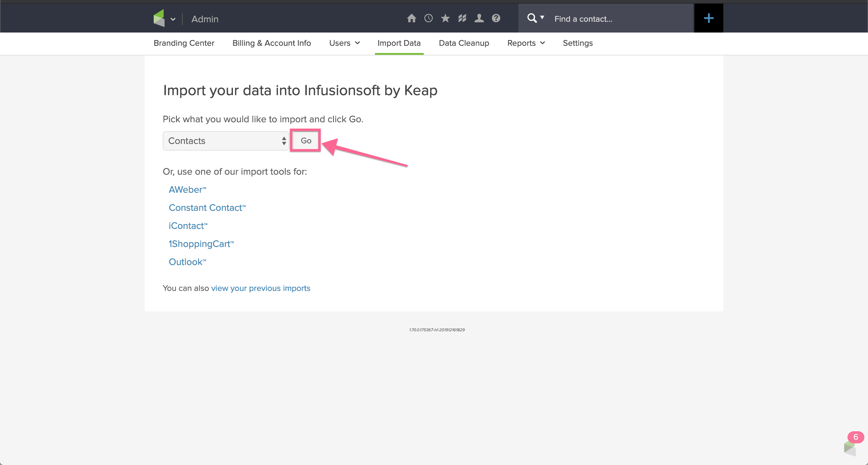This screenshot has height=465, width=868.
Task: Expand the search type dropdown arrow
Action: pos(542,17)
